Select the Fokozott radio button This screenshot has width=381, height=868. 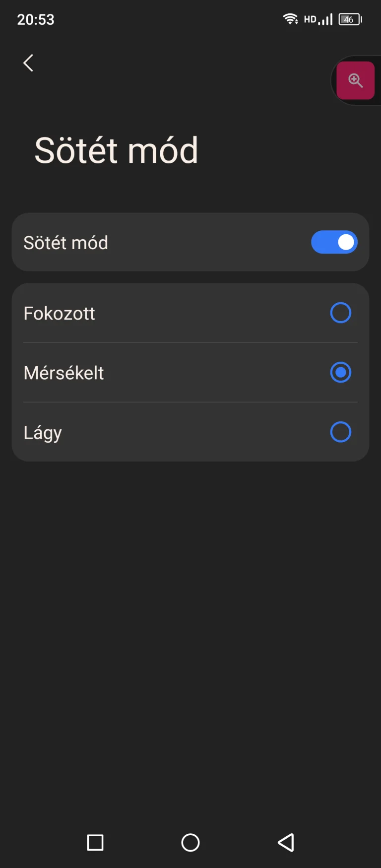coord(340,313)
